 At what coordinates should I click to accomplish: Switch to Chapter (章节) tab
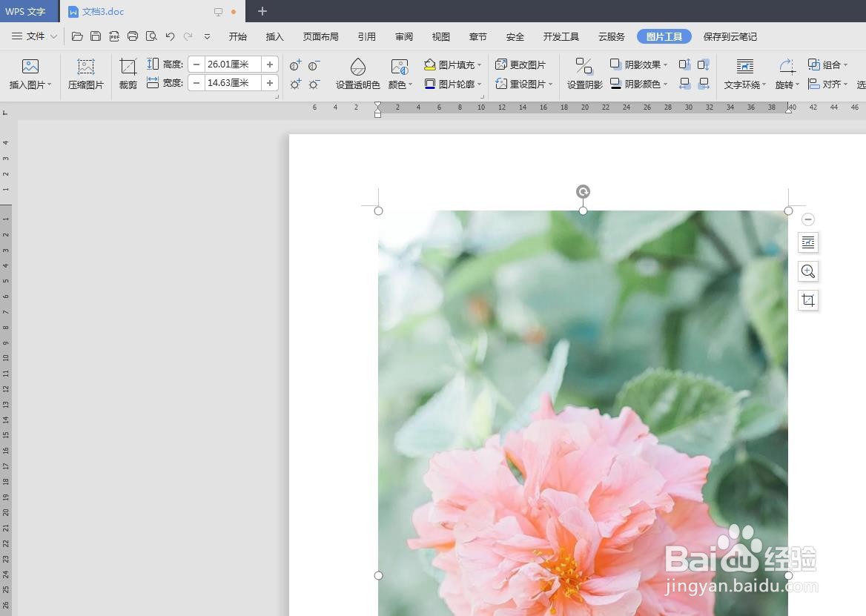click(477, 36)
